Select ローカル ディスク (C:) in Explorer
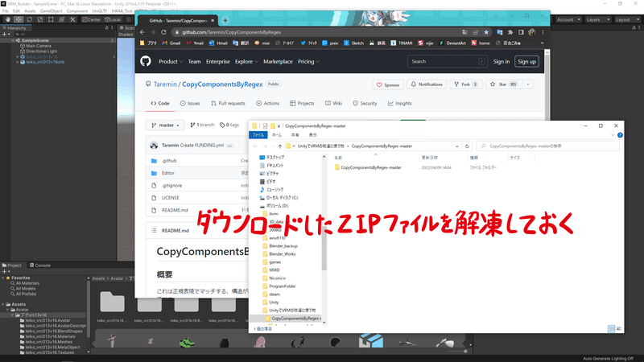The width and height of the screenshot is (644, 362). click(x=279, y=198)
